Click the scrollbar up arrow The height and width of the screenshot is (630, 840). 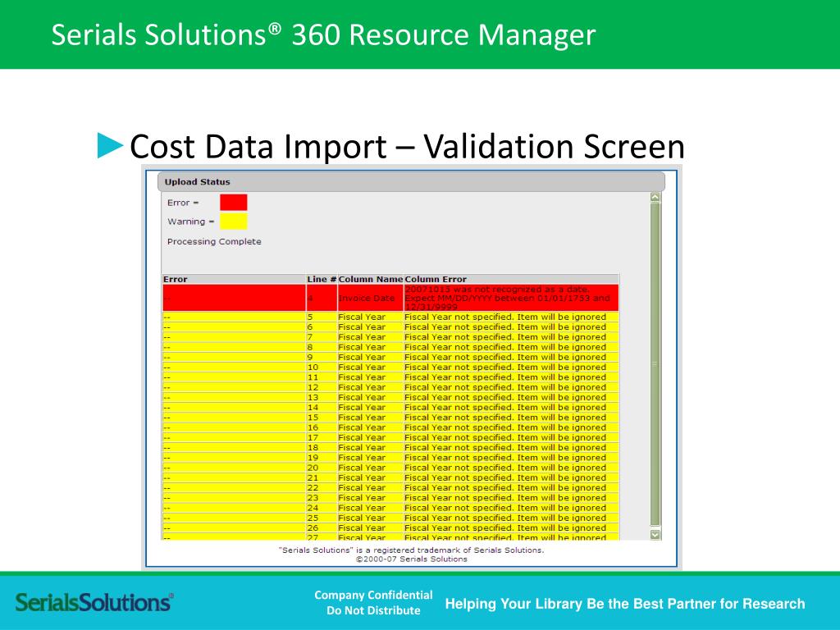(x=655, y=197)
